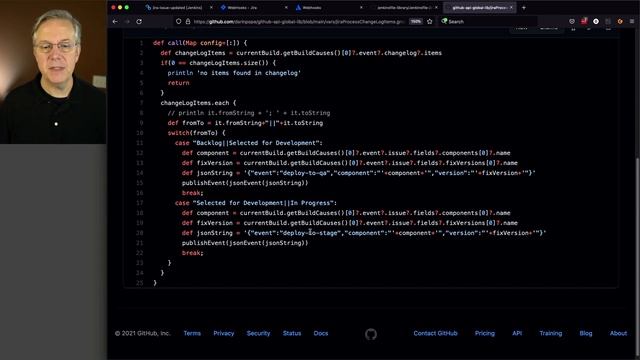Click the GitHub Octocat logo in footer

pyautogui.click(x=371, y=334)
